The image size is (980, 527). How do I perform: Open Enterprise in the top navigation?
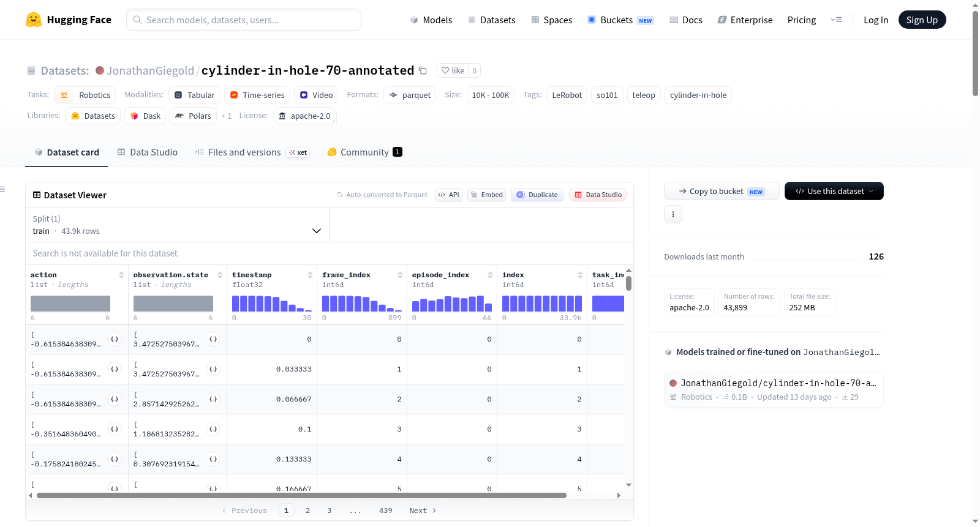pyautogui.click(x=745, y=20)
